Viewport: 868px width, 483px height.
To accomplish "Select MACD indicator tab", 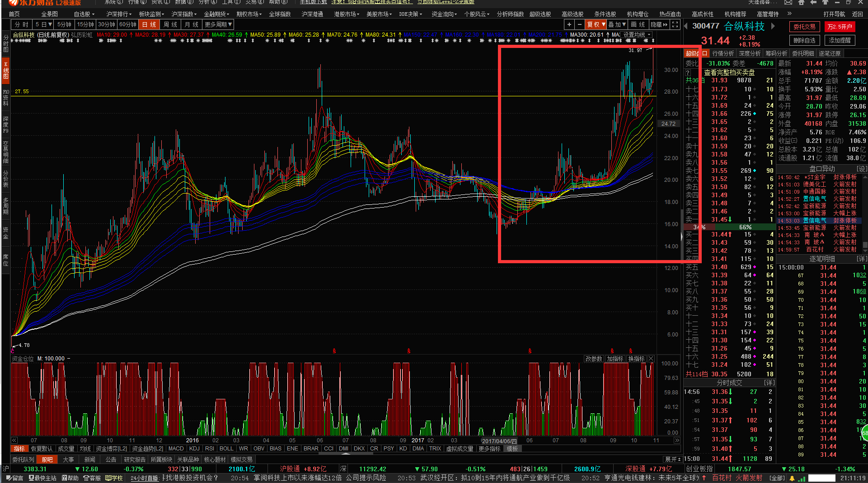I will click(x=176, y=449).
